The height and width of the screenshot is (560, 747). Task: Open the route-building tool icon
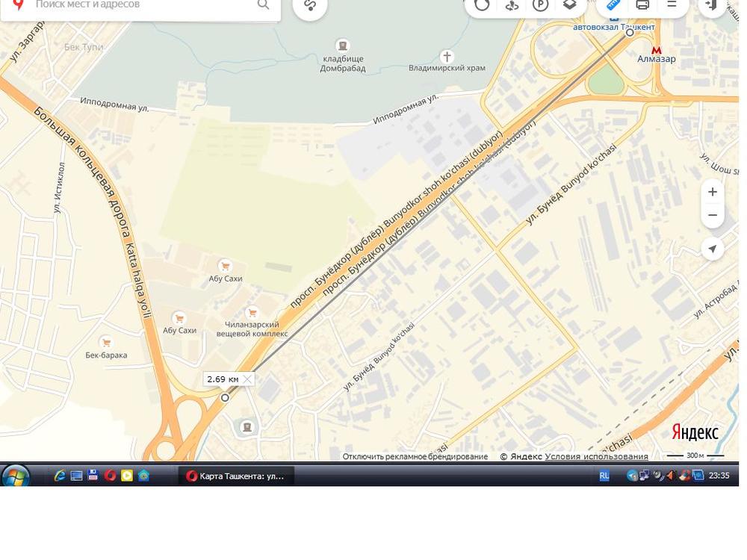coord(310,5)
